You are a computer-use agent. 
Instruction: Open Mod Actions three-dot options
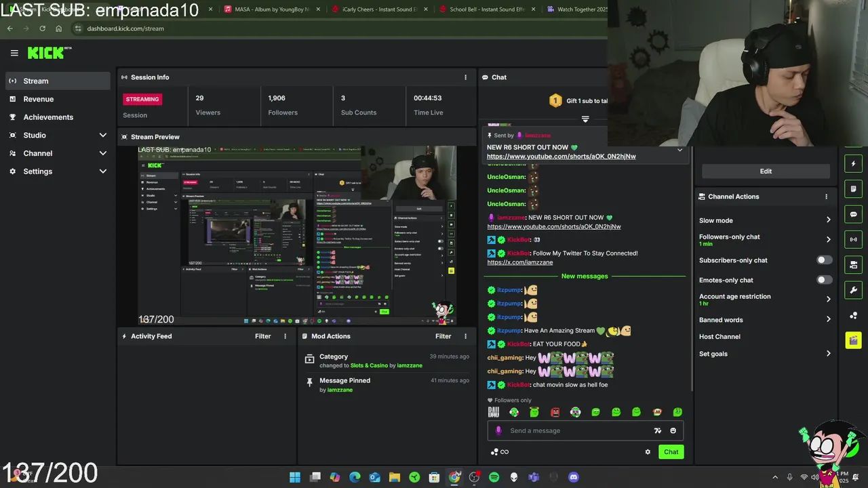465,336
